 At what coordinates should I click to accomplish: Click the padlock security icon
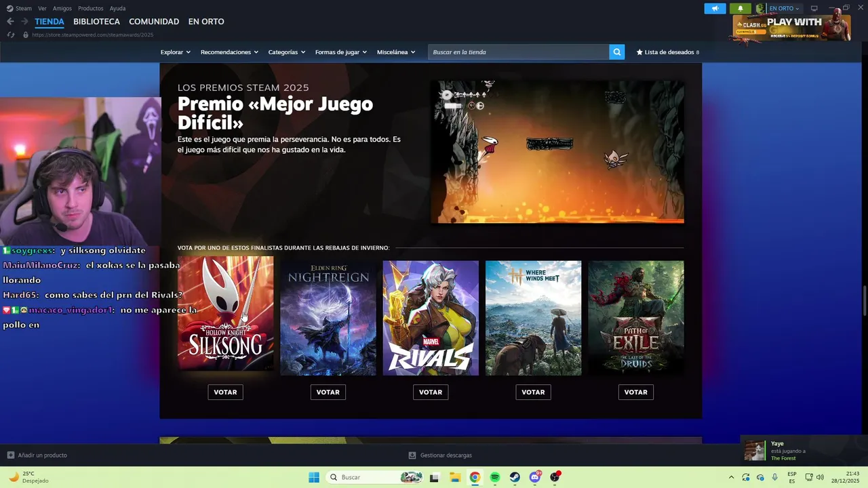(25, 35)
